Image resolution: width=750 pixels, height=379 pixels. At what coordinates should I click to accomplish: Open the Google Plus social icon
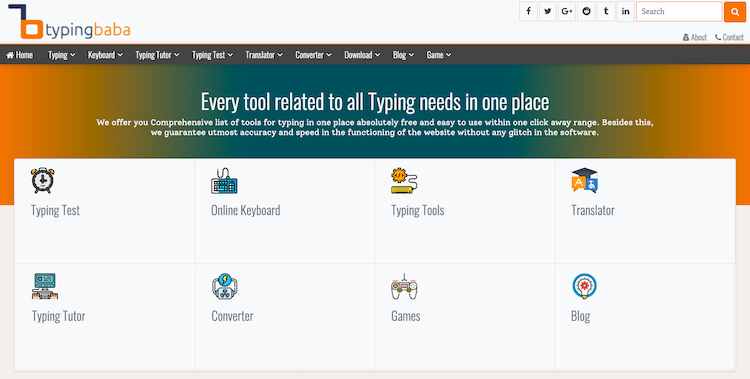(567, 11)
